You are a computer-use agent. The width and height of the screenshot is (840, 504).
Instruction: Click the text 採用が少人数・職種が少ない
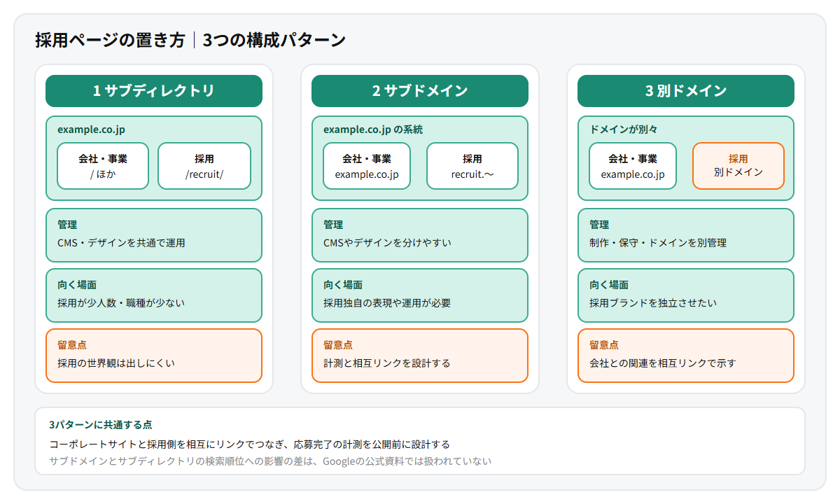coord(121,303)
